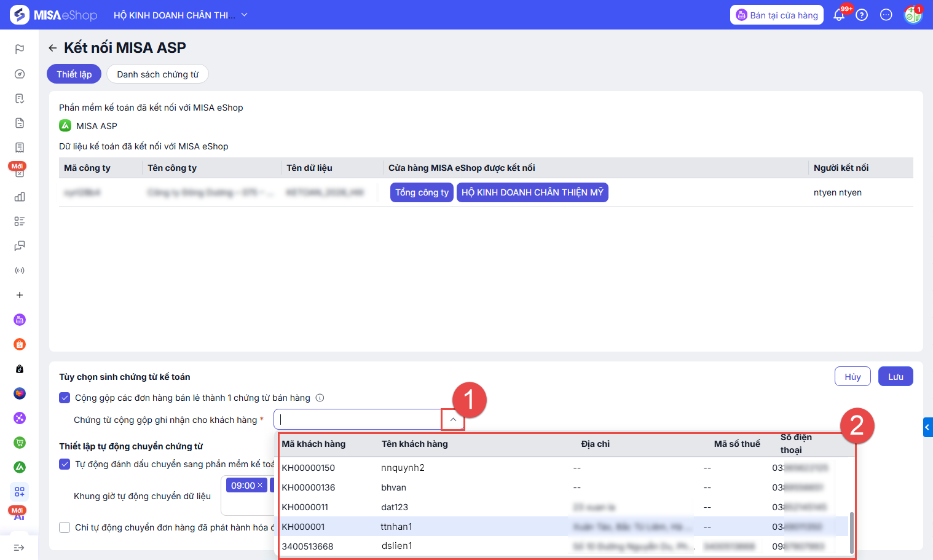Screen dimensions: 933x560
Task: Uncheck Tự động đánh dấu chuyển checkbox
Action: 65,464
